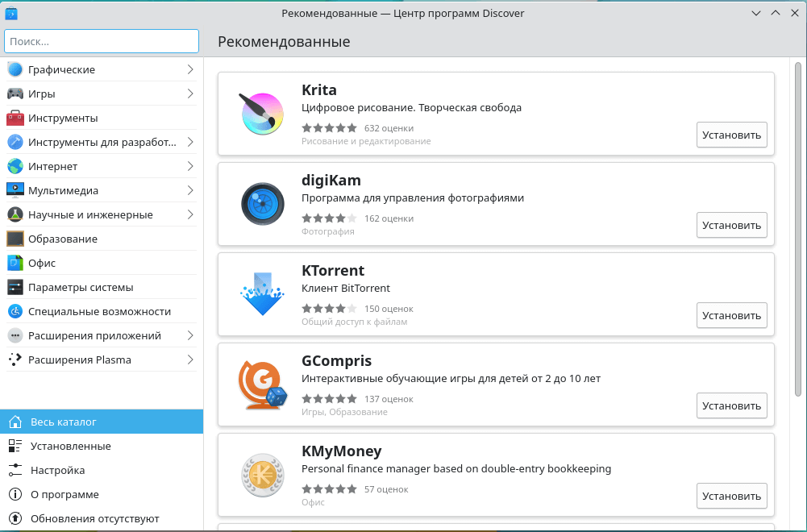Select the Образование category label
This screenshot has width=807, height=532.
tap(63, 239)
